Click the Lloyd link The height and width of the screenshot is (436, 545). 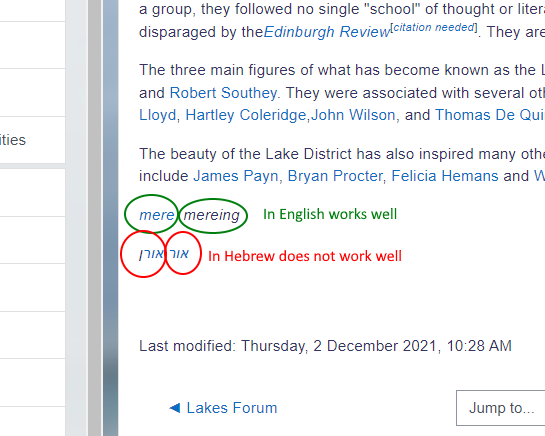[x=157, y=115]
